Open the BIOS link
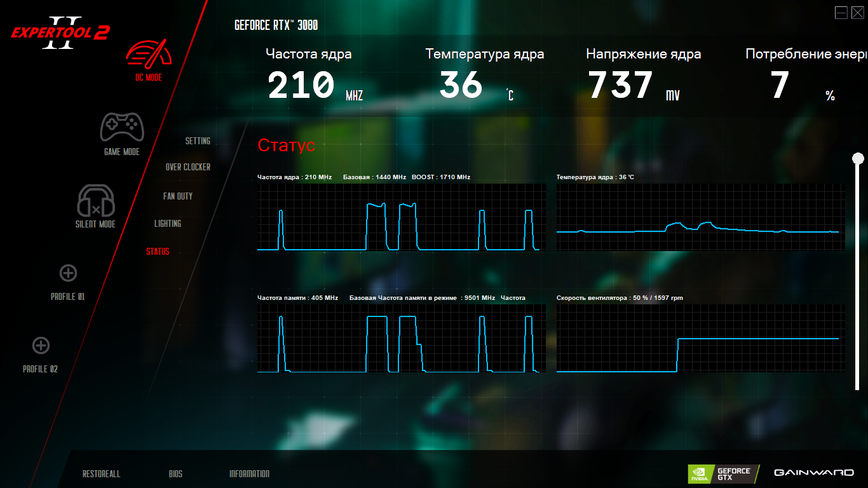Viewport: 868px width, 488px height. pos(175,474)
